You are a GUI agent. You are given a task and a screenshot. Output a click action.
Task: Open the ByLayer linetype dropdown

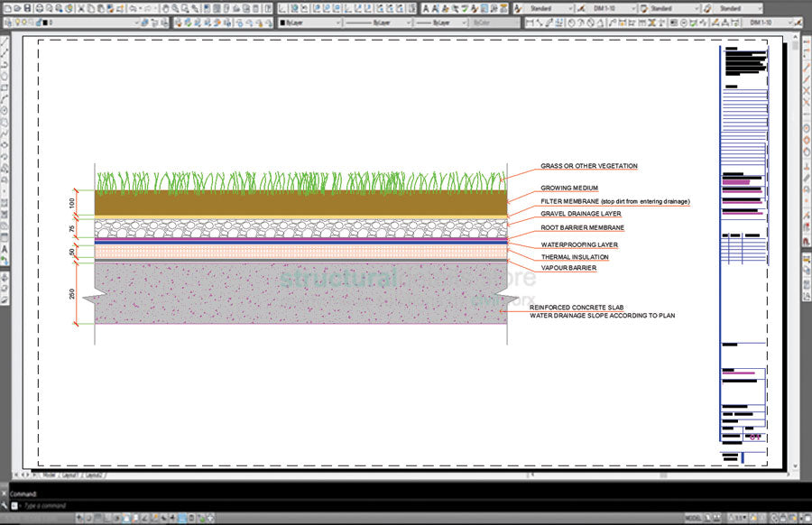point(379,22)
